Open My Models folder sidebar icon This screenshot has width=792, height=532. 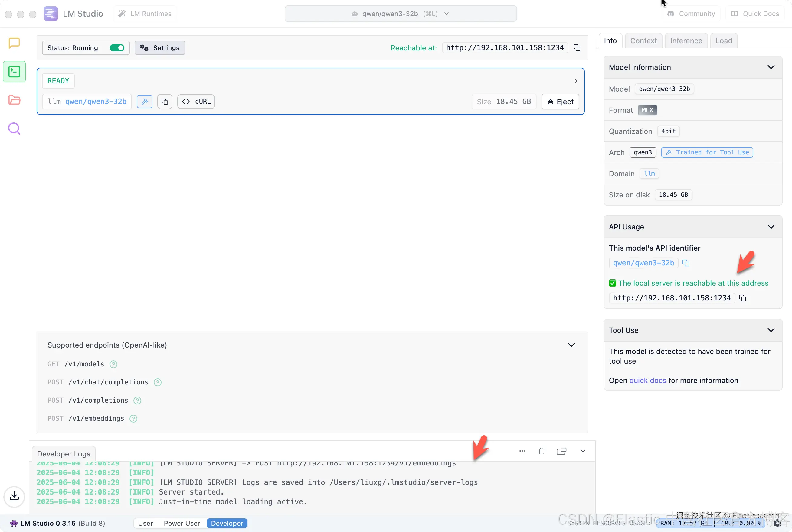tap(14, 100)
